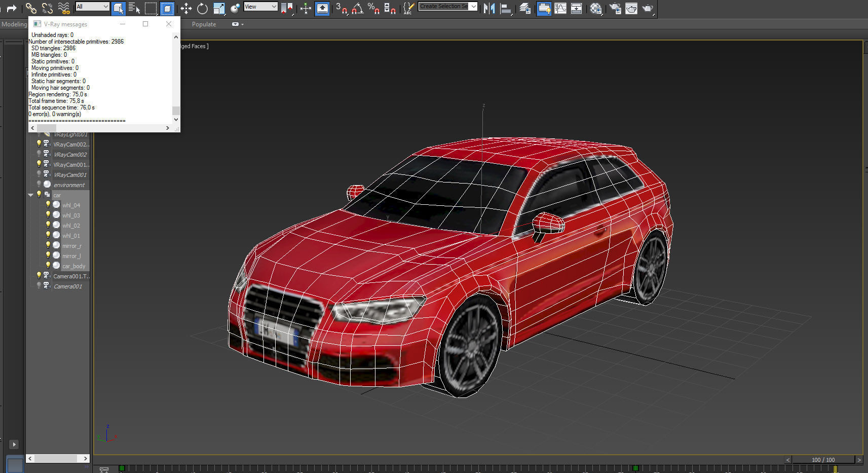Open the Render Setup dialog
The width and height of the screenshot is (868, 473).
click(x=615, y=8)
